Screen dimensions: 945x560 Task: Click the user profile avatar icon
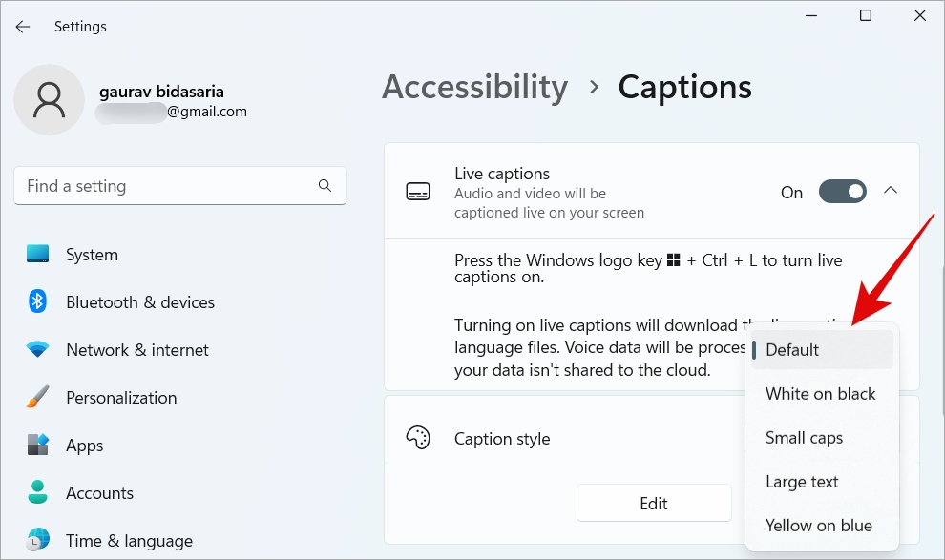[x=49, y=100]
